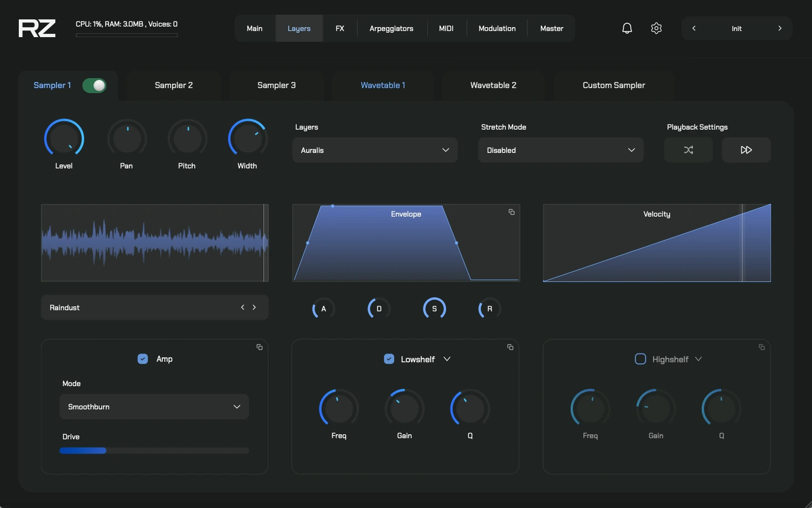Open the Layers dropdown showing Auralis
The width and height of the screenshot is (812, 508).
click(375, 150)
